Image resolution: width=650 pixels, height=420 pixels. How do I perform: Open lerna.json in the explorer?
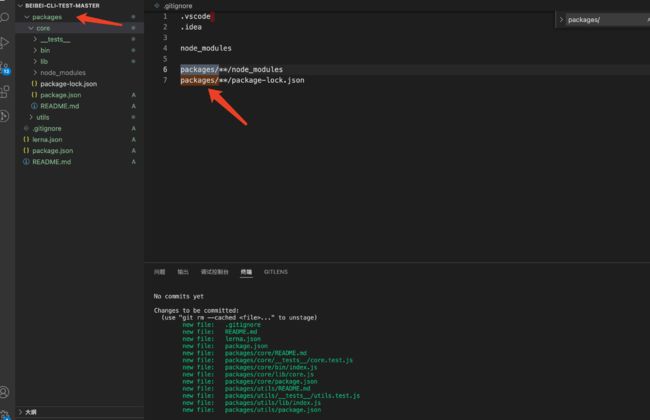coord(46,139)
